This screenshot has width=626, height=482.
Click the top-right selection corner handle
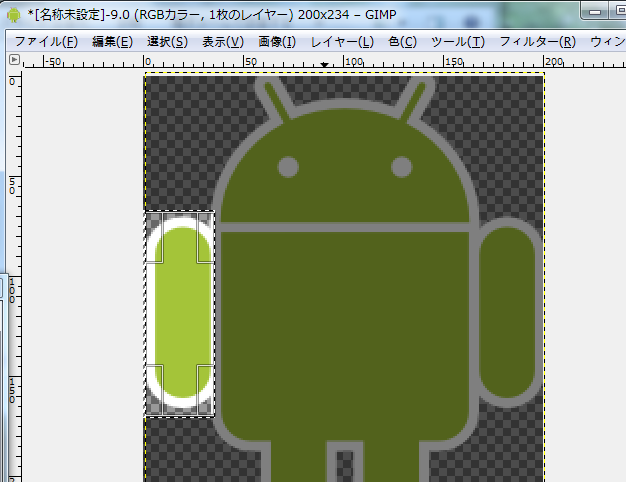[206, 237]
